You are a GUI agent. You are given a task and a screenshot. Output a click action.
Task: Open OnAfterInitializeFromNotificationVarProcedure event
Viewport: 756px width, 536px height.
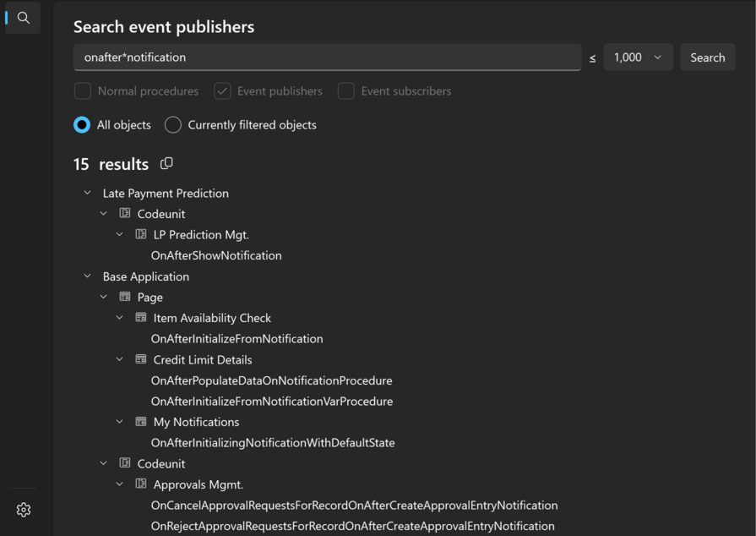[x=272, y=401]
